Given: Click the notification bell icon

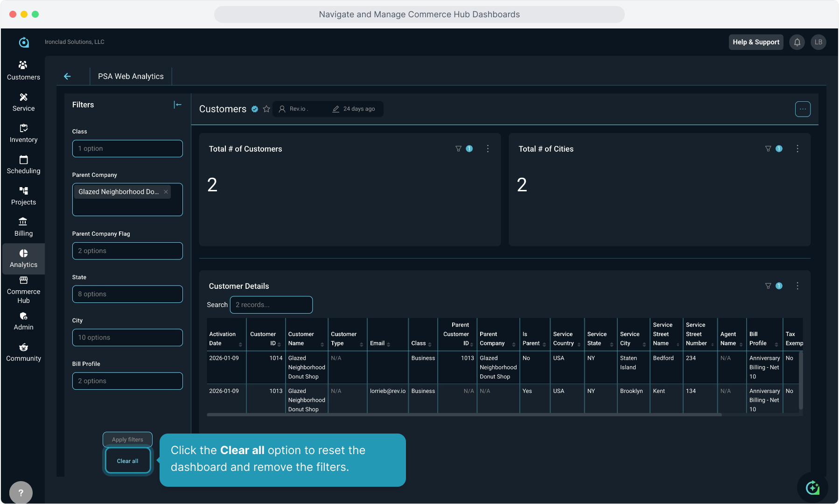Looking at the screenshot, I should (x=797, y=42).
